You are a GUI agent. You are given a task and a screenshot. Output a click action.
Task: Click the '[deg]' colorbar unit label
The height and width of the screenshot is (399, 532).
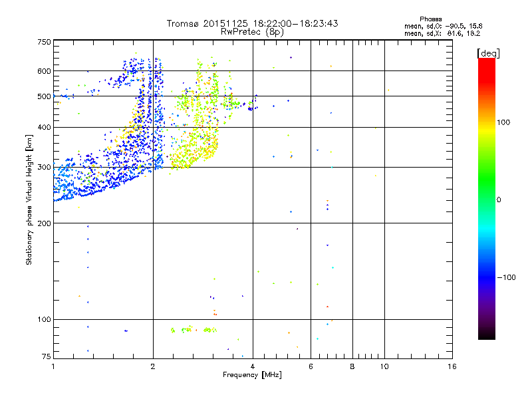tap(488, 53)
